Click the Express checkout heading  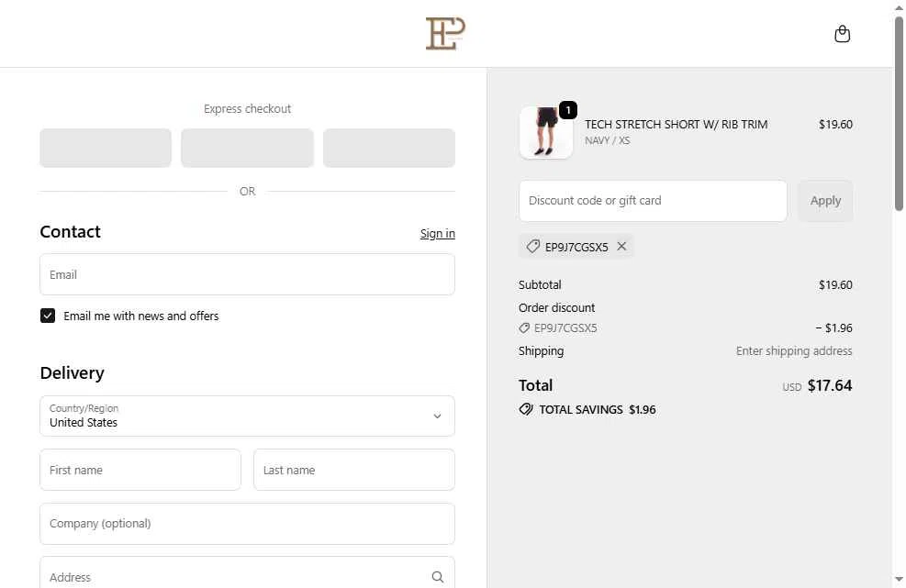click(247, 108)
